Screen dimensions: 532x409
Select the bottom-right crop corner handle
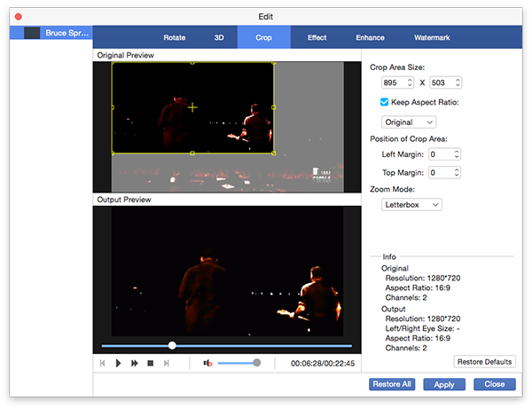tap(273, 153)
